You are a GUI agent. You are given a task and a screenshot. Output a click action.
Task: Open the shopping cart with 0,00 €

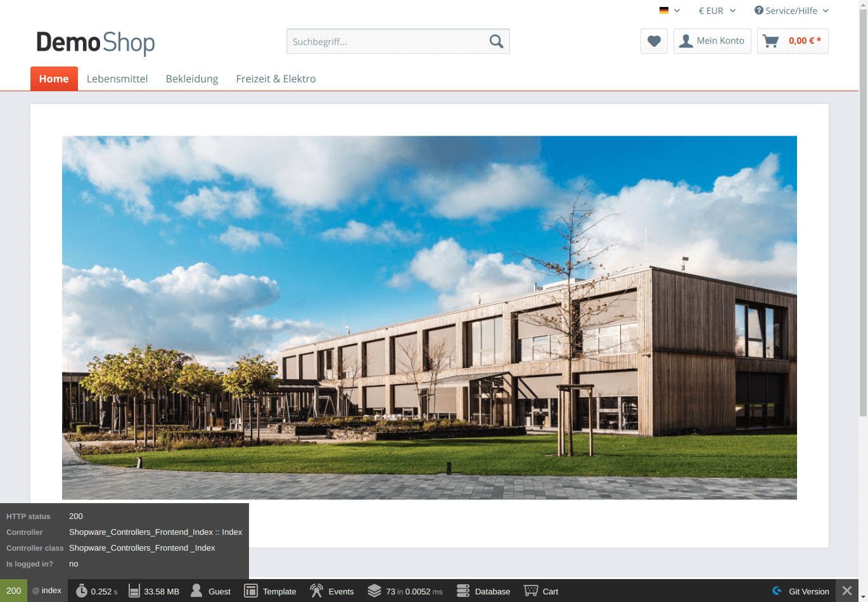click(x=793, y=41)
